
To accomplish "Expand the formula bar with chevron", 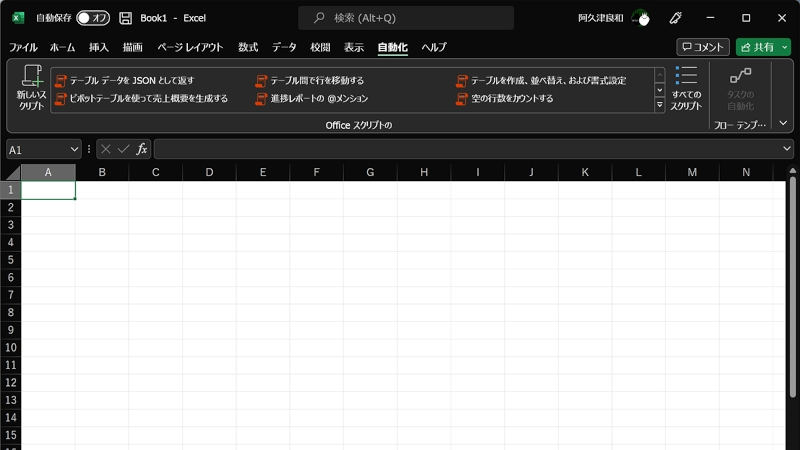I will pyautogui.click(x=787, y=148).
